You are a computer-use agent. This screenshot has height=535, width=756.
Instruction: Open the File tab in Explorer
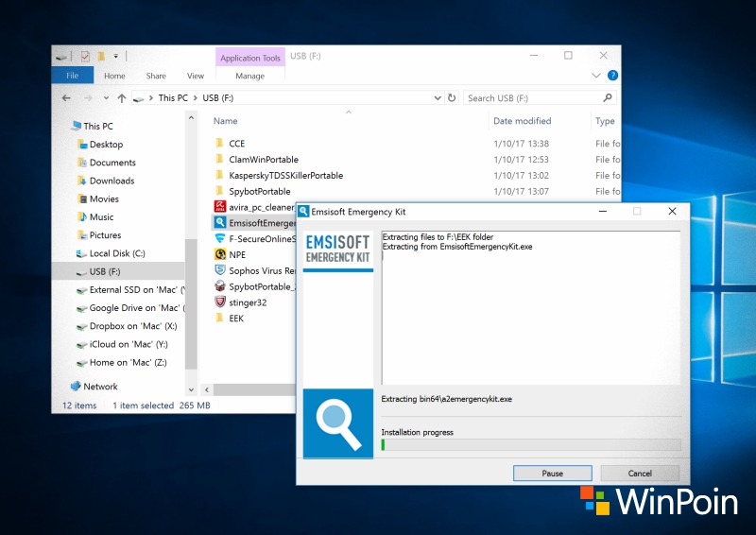73,76
